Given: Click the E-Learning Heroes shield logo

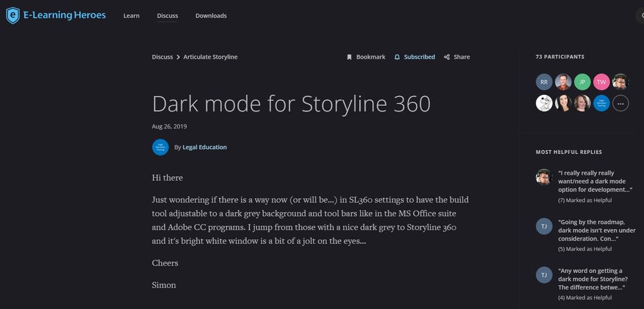Looking at the screenshot, I should pyautogui.click(x=12, y=15).
